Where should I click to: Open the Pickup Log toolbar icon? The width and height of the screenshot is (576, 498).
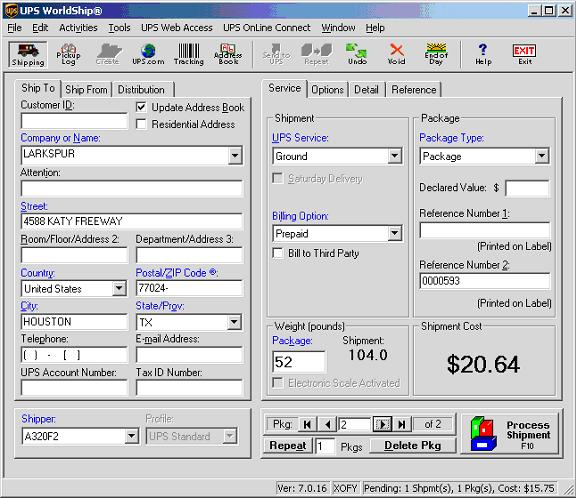pyautogui.click(x=68, y=54)
